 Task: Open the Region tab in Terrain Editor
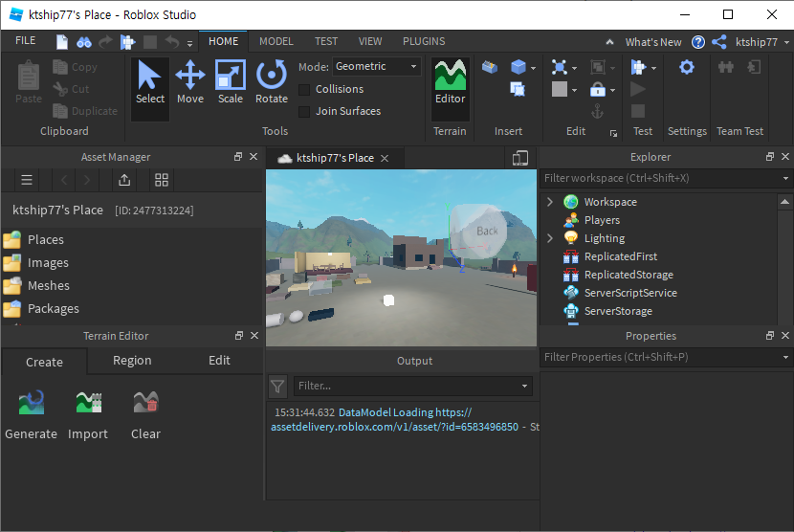(132, 360)
